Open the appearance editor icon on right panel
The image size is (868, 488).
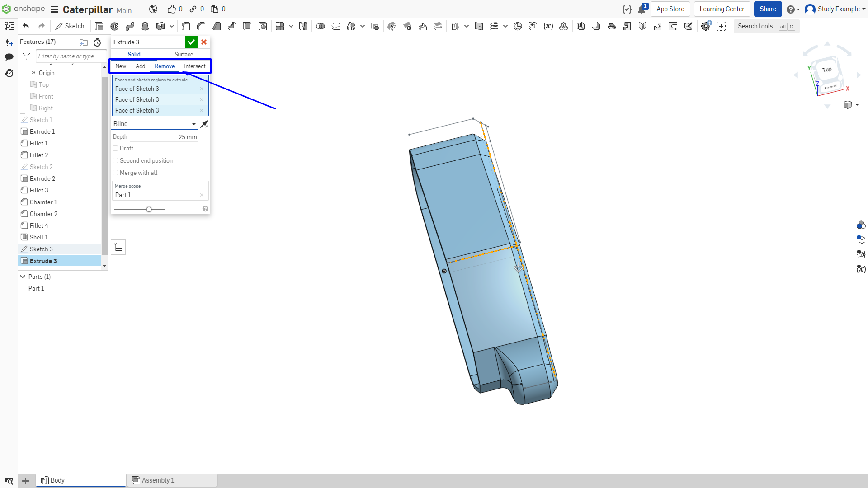(x=861, y=225)
